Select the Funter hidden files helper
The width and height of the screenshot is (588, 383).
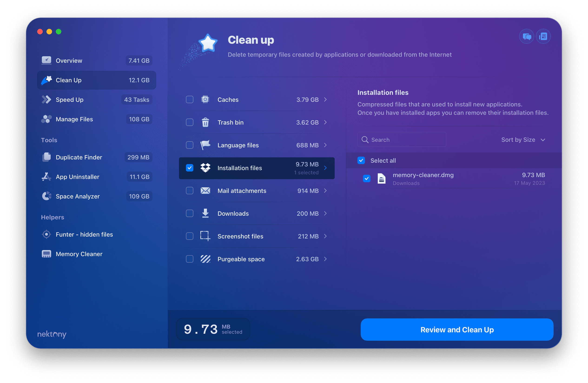coord(84,234)
